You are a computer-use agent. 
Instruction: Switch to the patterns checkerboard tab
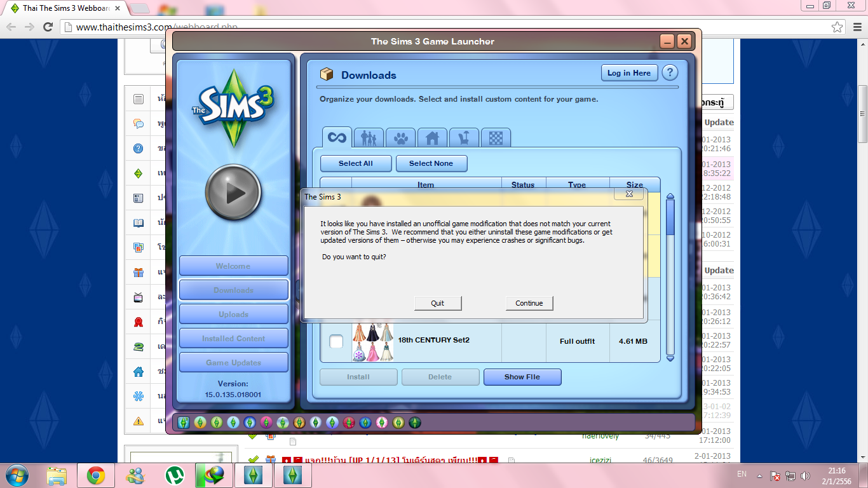496,137
